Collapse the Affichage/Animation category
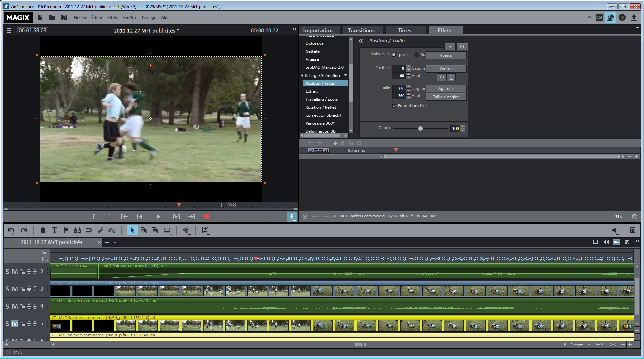644x359 pixels. 345,75
